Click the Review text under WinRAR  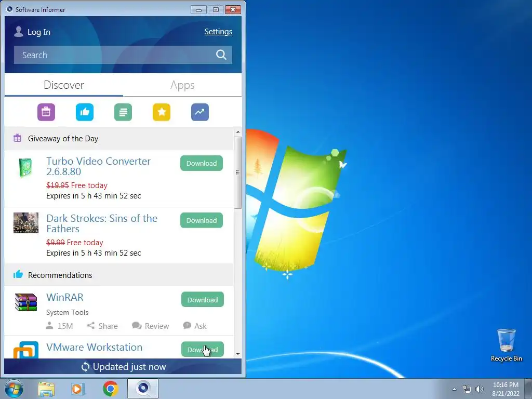pyautogui.click(x=157, y=326)
